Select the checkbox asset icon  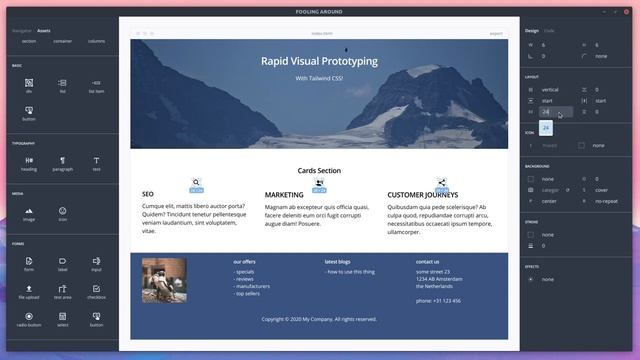96,289
